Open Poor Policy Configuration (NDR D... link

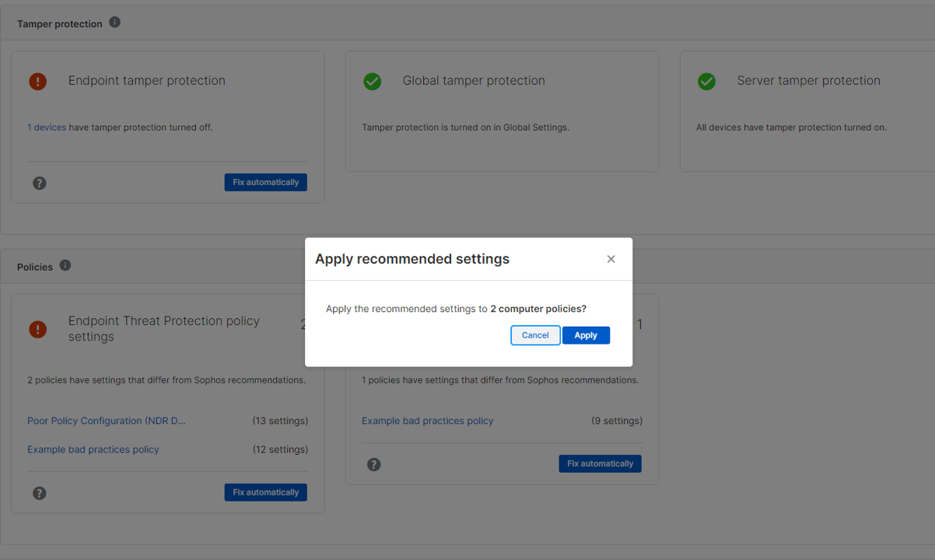coord(107,421)
